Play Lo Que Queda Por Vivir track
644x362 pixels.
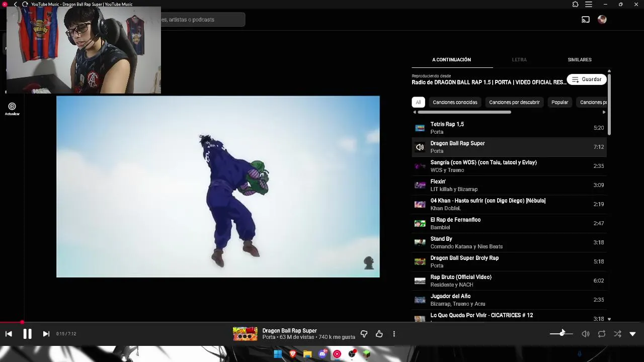click(x=509, y=317)
